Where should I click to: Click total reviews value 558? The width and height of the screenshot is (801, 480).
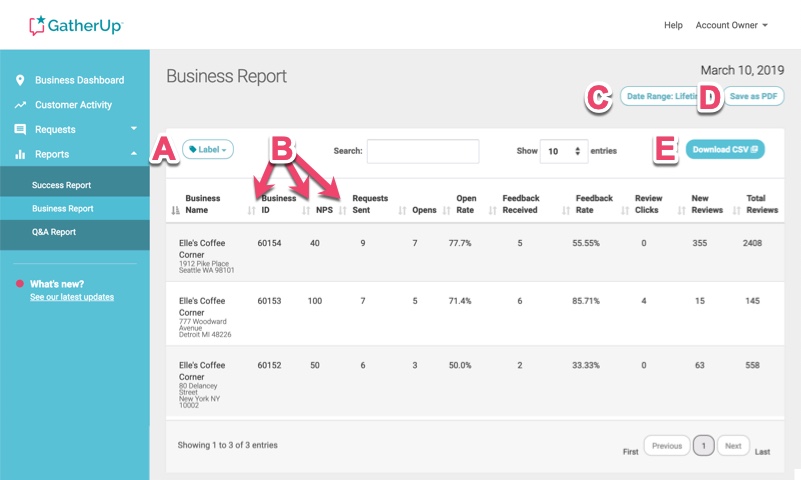752,365
